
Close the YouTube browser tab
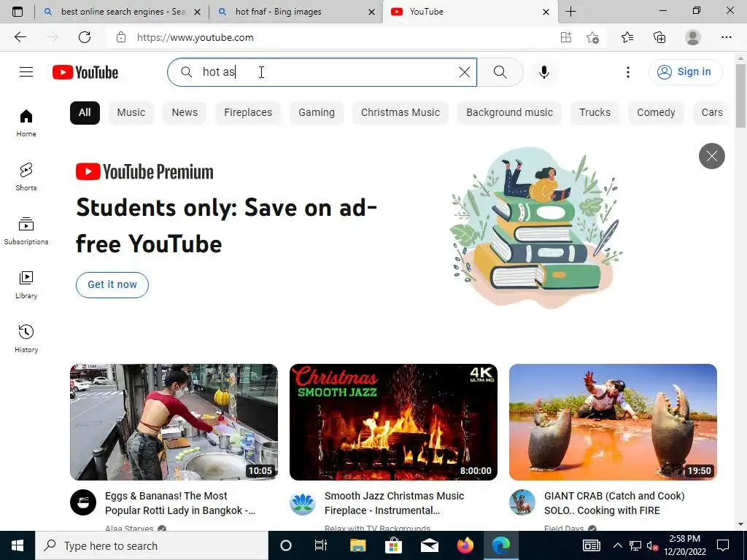546,12
